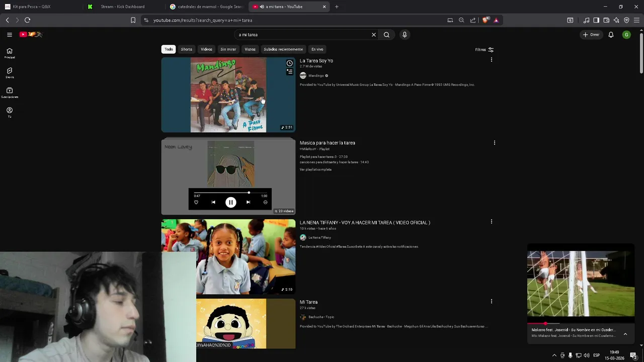Go back with the browser back arrow
This screenshot has width=644, height=362.
tap(7, 20)
